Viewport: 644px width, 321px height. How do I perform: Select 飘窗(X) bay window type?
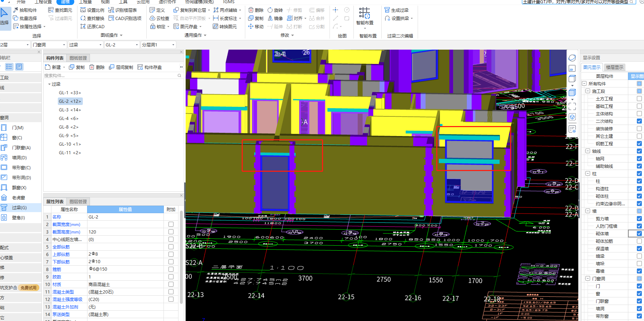coord(19,187)
